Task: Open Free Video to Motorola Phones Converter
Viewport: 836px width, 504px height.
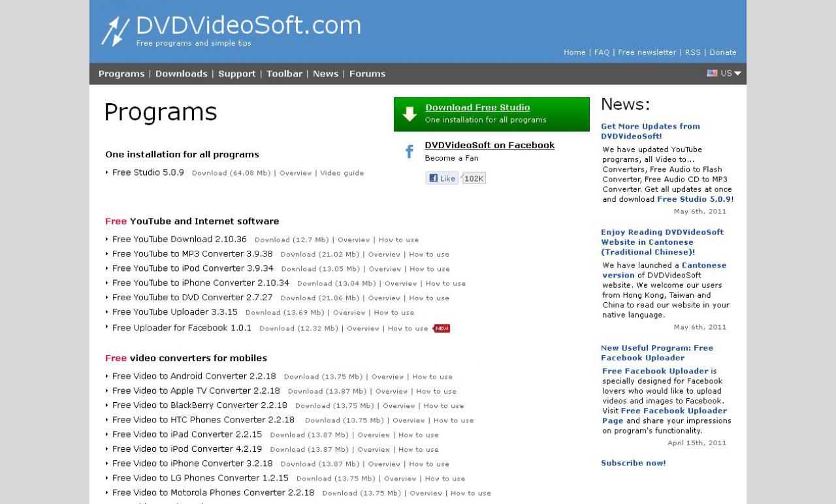Action: point(214,492)
